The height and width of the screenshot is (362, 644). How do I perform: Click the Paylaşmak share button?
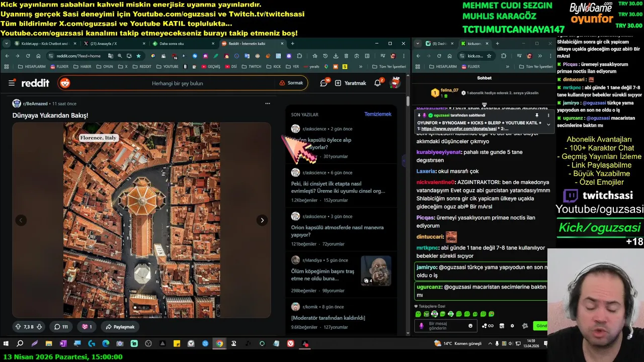point(120,327)
